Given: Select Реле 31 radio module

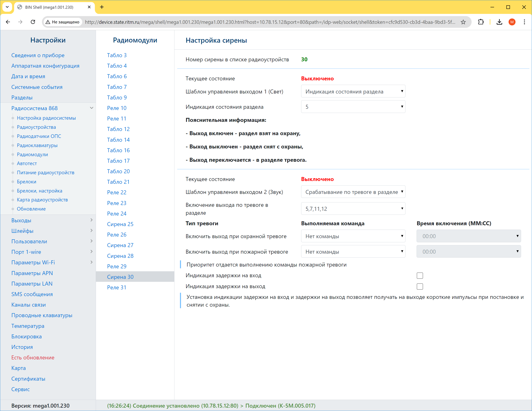Looking at the screenshot, I should [117, 287].
